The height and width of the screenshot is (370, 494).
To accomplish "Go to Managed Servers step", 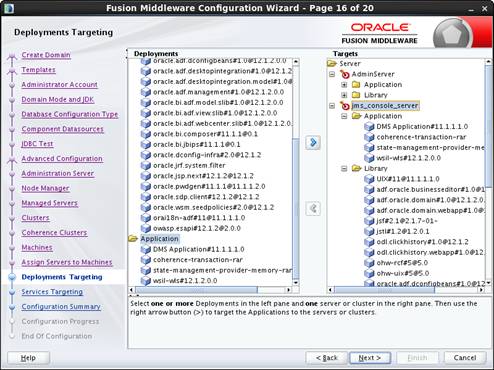I will pos(50,203).
